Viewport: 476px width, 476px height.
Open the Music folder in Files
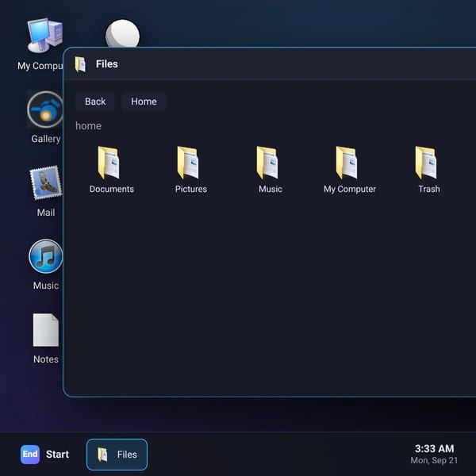click(271, 170)
